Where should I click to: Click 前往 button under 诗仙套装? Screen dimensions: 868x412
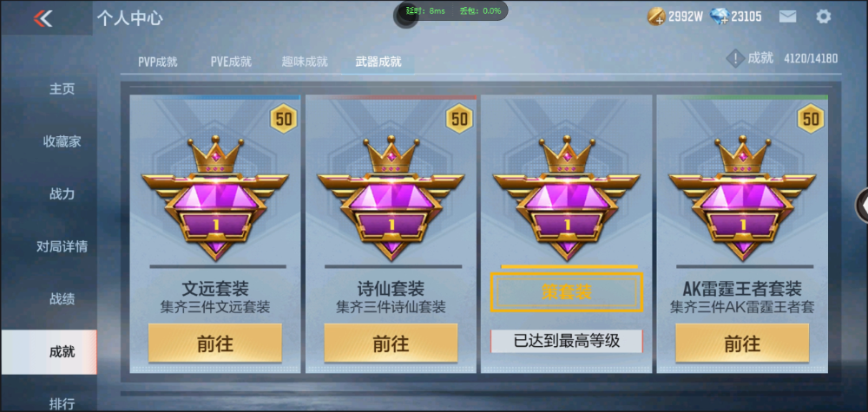[x=391, y=343]
